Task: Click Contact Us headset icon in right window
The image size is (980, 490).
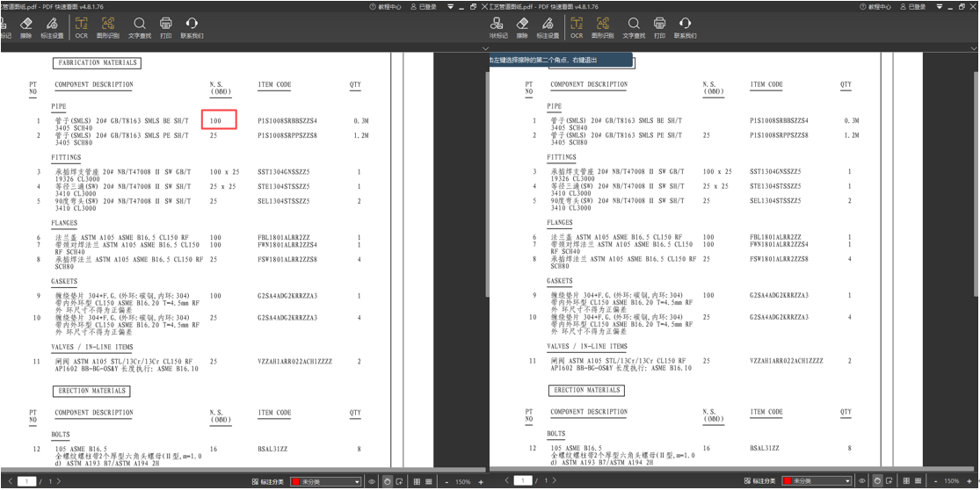Action: pyautogui.click(x=685, y=26)
